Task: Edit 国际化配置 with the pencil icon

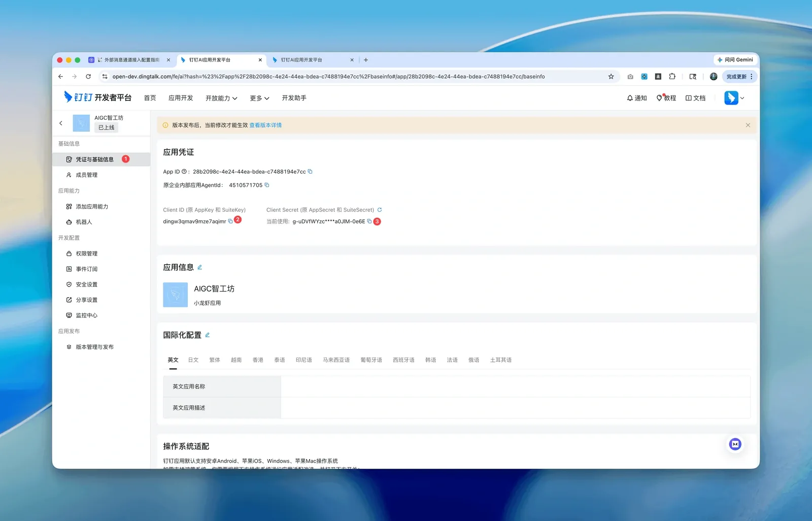Action: (208, 335)
